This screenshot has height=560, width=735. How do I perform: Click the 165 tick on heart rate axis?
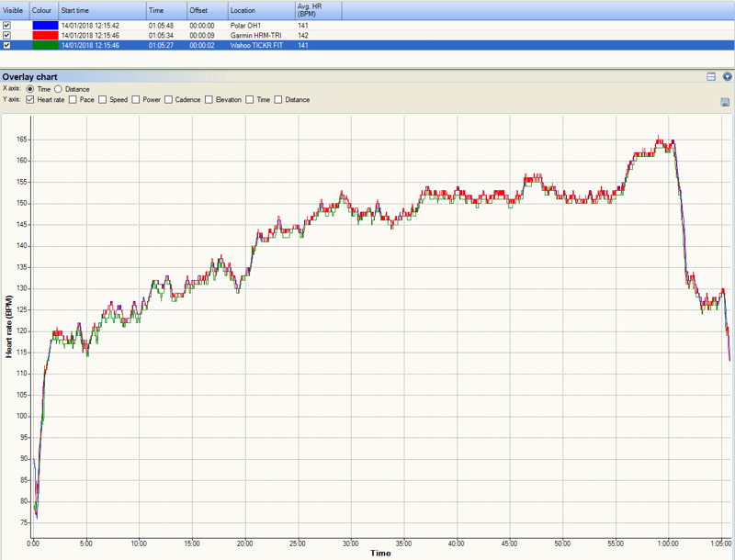point(22,140)
